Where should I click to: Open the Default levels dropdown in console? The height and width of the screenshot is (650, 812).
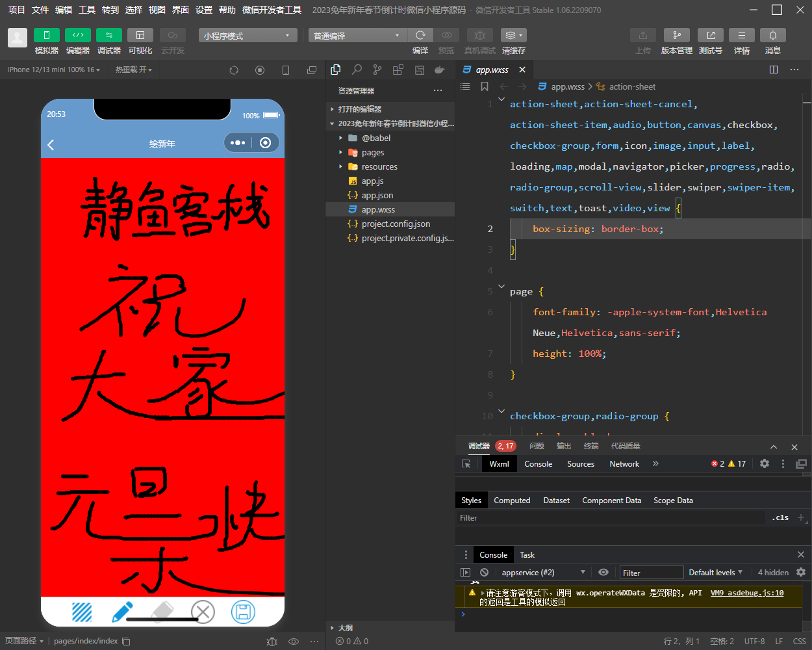715,572
